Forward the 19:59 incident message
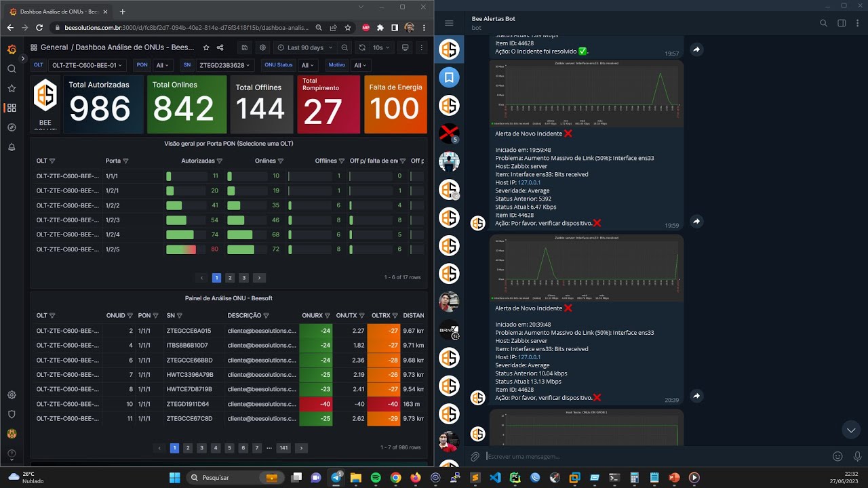This screenshot has width=868, height=488. (x=696, y=222)
